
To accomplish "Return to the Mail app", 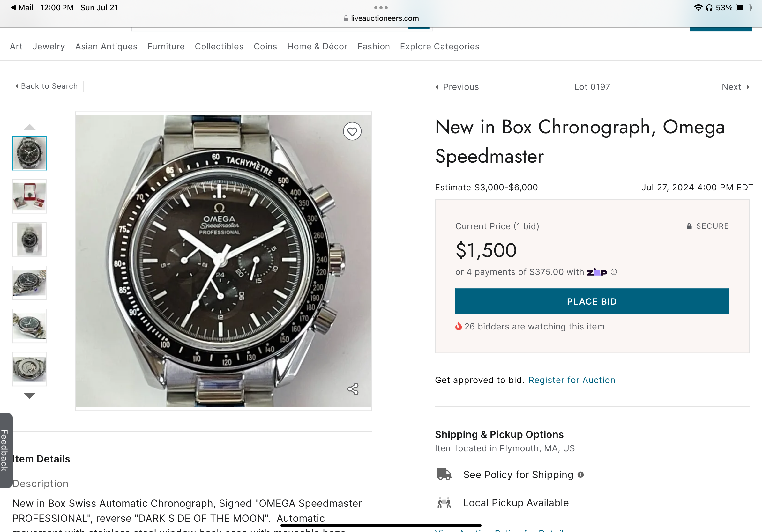I will pyautogui.click(x=22, y=7).
